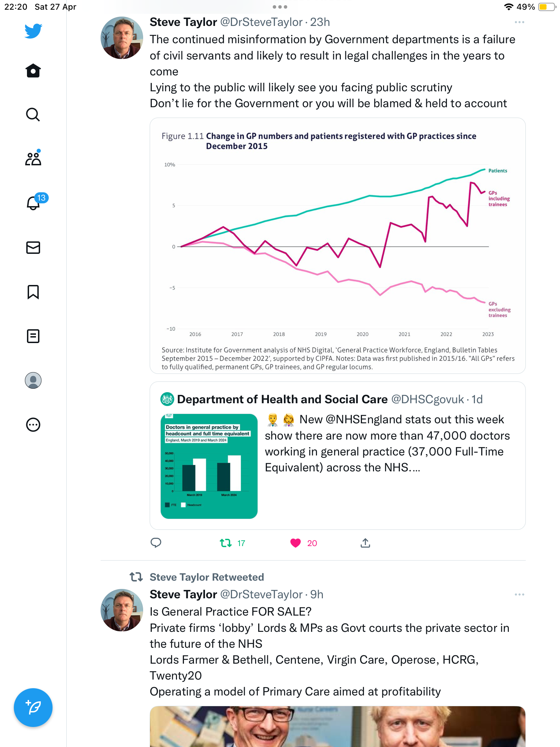The height and width of the screenshot is (747, 560).
Task: Open the green Doctors in general practice thumbnail
Action: (209, 466)
